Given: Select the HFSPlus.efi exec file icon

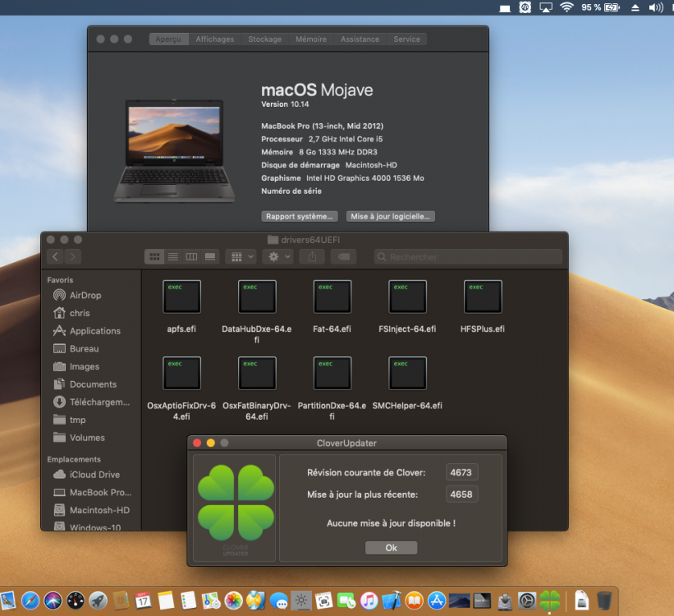Looking at the screenshot, I should (x=483, y=297).
